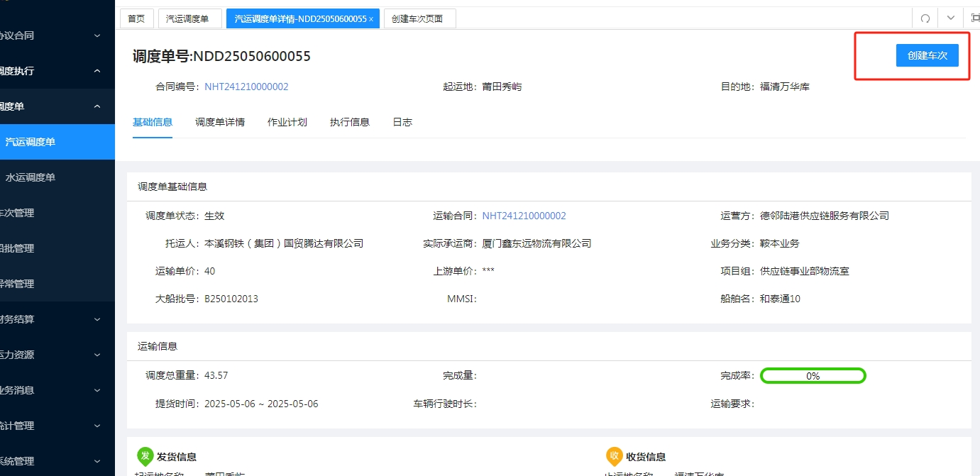Viewport: 980px width, 476px height.
Task: Collapse the 调度单 submenu chevron
Action: pyautogui.click(x=97, y=106)
